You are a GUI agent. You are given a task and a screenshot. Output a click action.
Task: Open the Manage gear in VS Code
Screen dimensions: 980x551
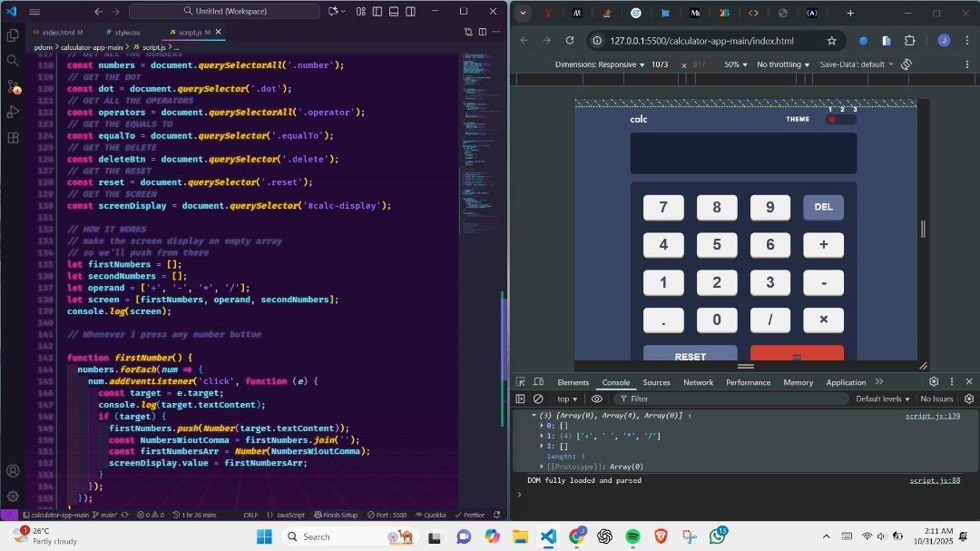[x=13, y=497]
